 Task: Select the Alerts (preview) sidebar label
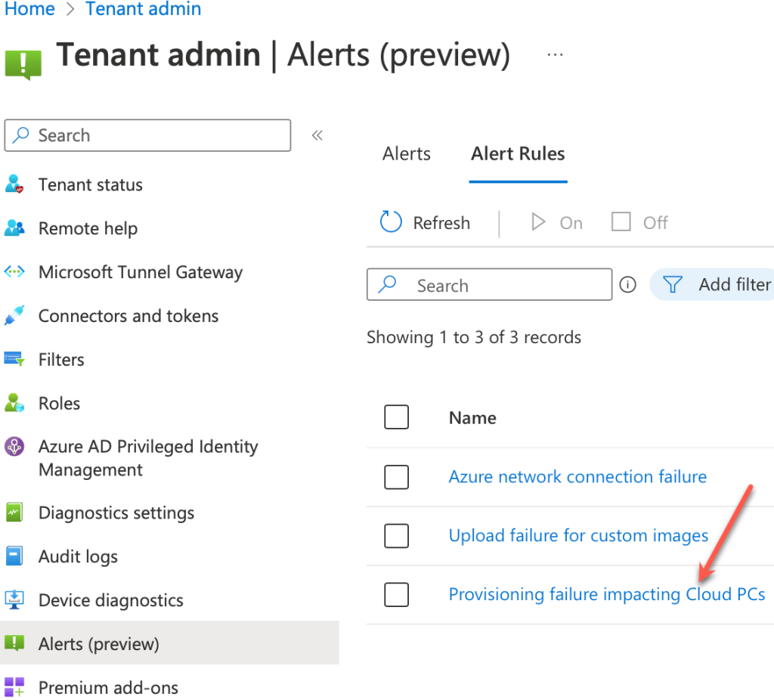click(x=99, y=644)
